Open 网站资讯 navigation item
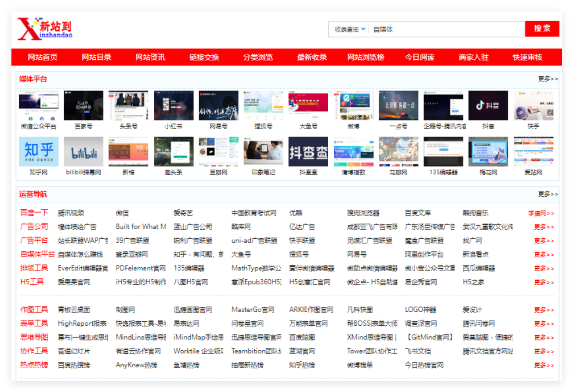The image size is (573, 392). [150, 57]
